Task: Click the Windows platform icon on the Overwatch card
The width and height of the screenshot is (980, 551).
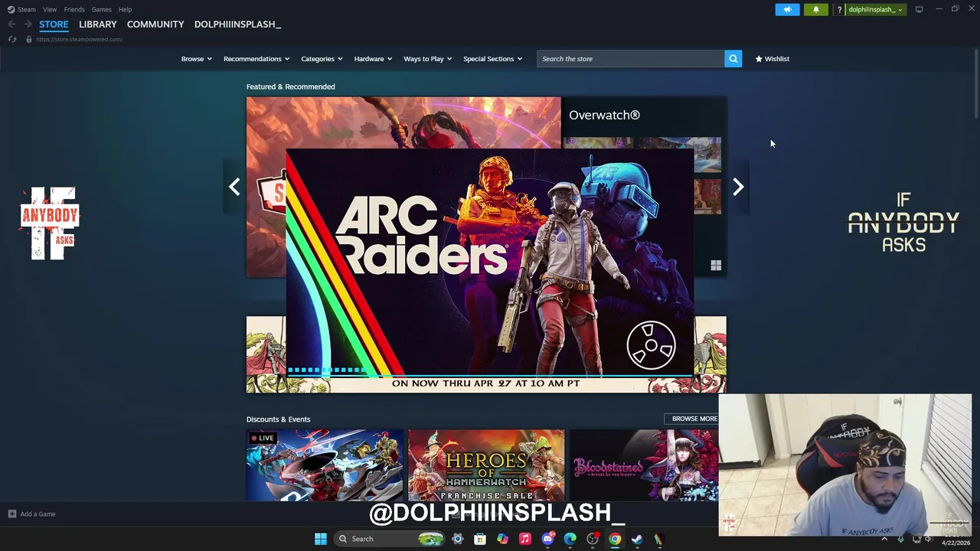Action: [716, 266]
